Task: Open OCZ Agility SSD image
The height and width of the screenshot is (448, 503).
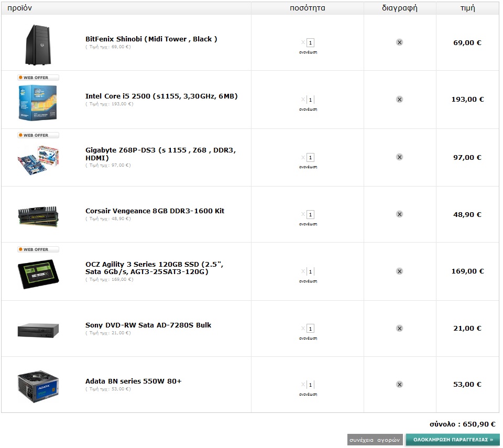Action: (x=38, y=274)
